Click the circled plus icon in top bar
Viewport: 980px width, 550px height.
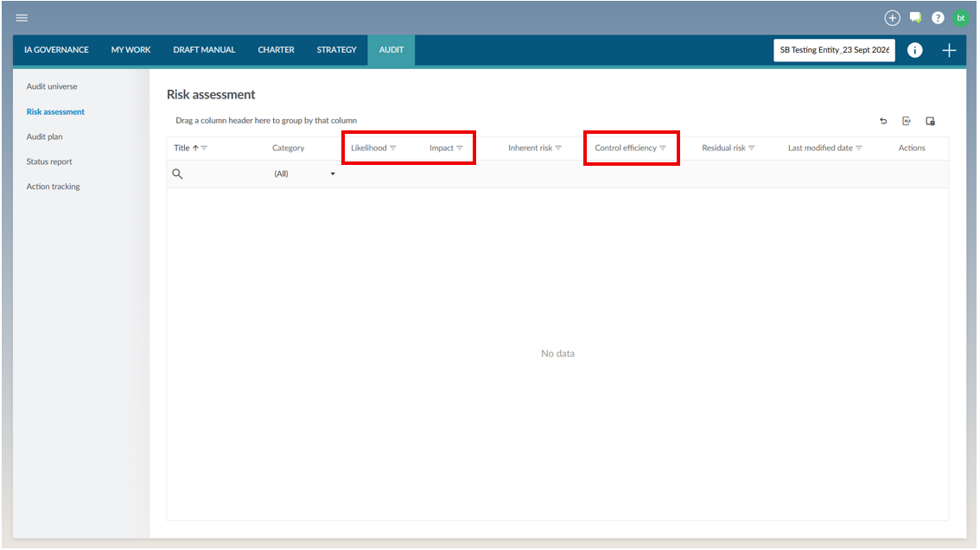(x=892, y=18)
